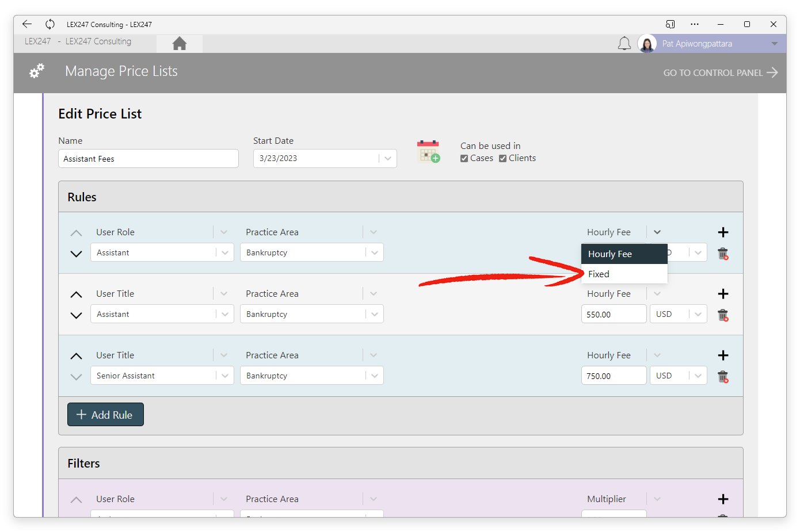Expand user account dropdown arrow
Screen dimensions: 800x532
point(775,44)
